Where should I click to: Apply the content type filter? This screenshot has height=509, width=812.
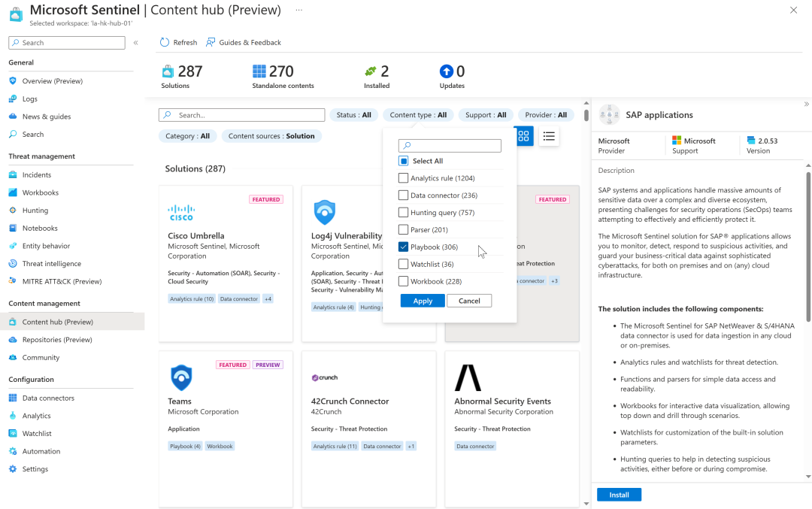423,301
